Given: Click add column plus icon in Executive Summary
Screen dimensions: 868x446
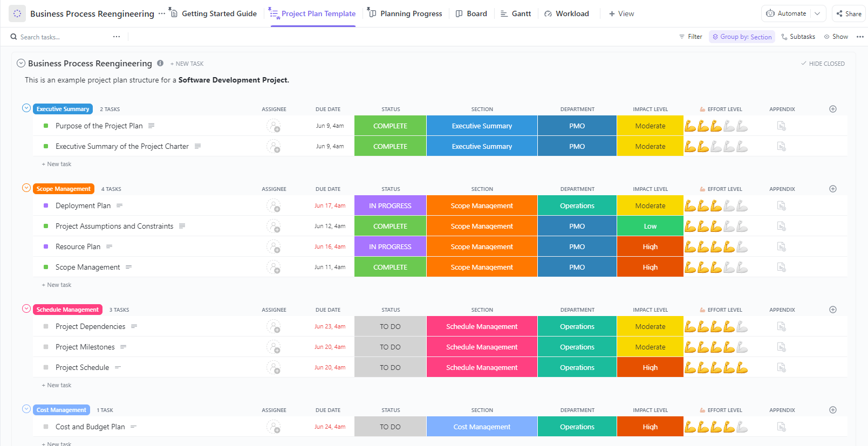Looking at the screenshot, I should (x=832, y=109).
